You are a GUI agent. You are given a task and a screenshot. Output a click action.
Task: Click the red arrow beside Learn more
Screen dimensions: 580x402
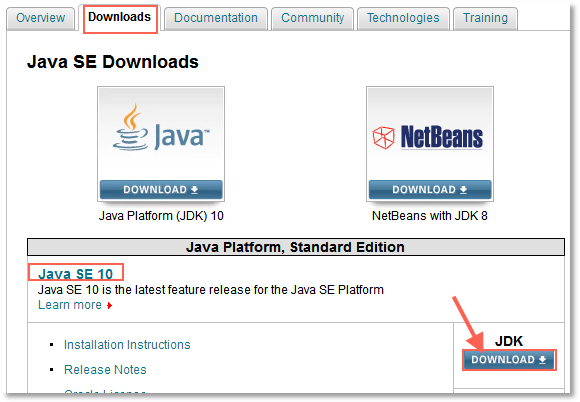click(109, 305)
